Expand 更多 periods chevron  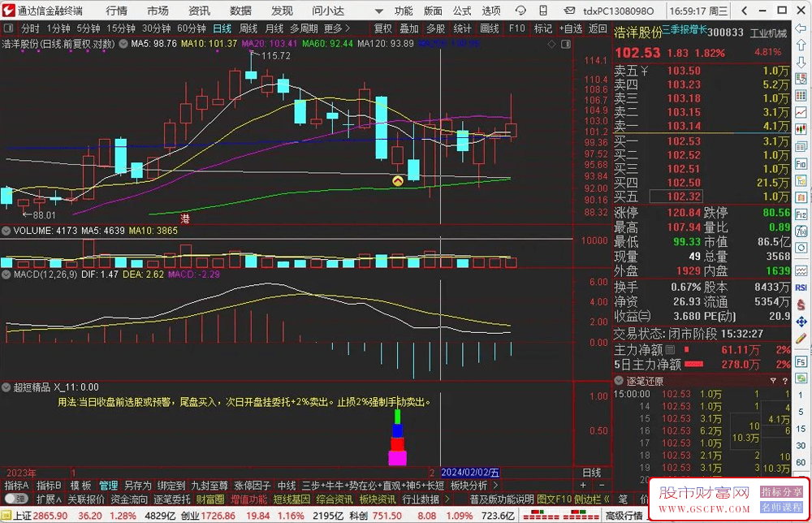347,28
